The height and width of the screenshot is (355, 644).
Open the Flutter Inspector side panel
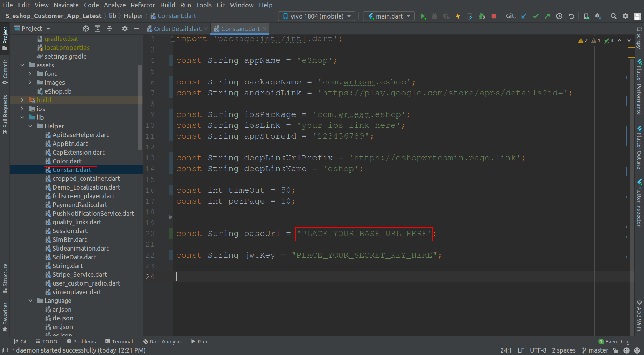pos(639,203)
